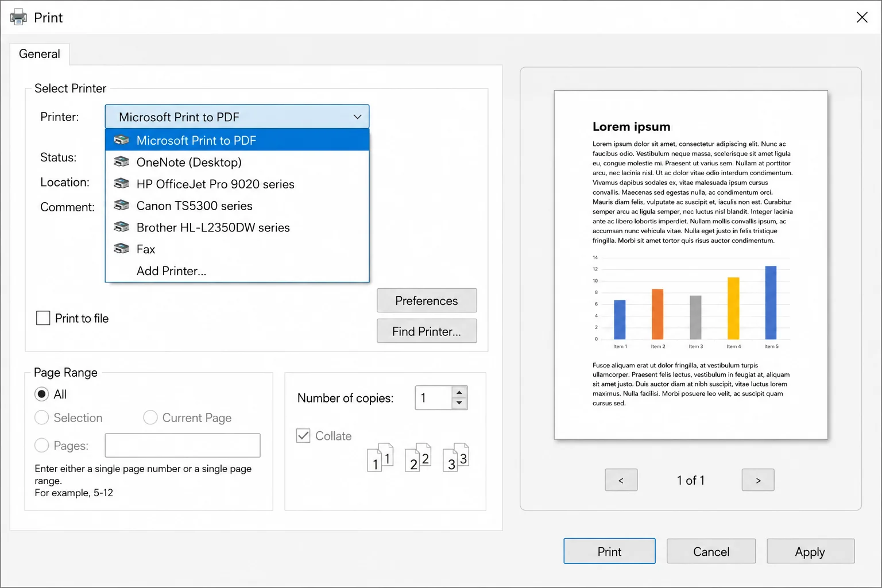Click the 'For example, 5-12' hint text

73,493
